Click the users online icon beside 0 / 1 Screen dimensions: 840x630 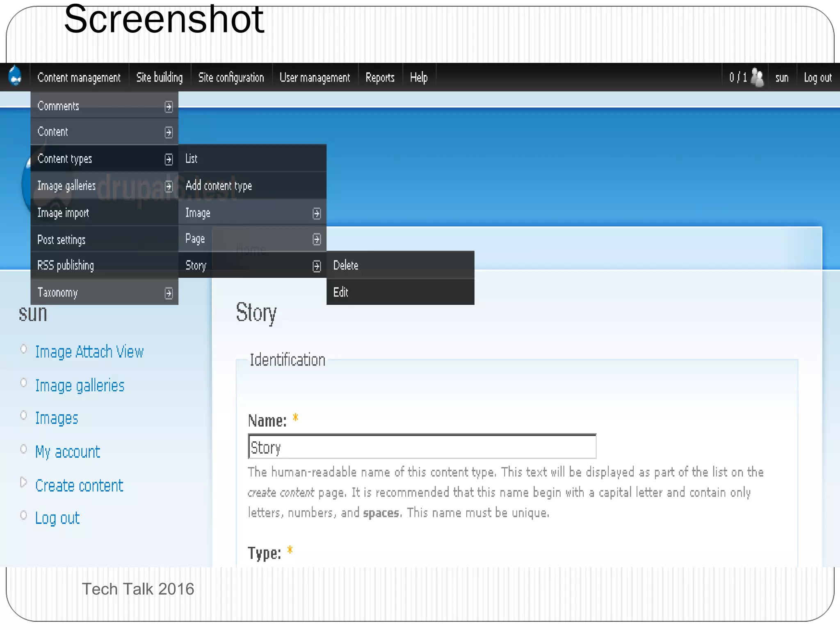click(757, 77)
